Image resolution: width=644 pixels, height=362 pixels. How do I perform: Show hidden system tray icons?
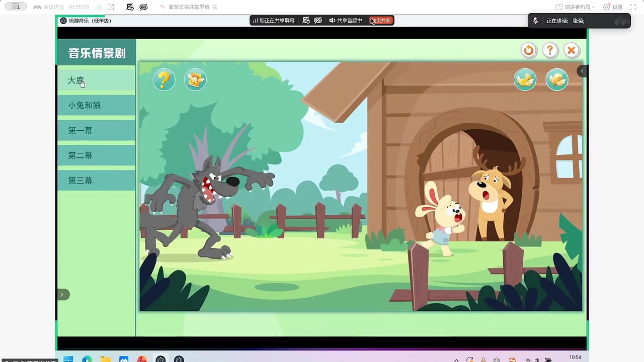click(456, 359)
